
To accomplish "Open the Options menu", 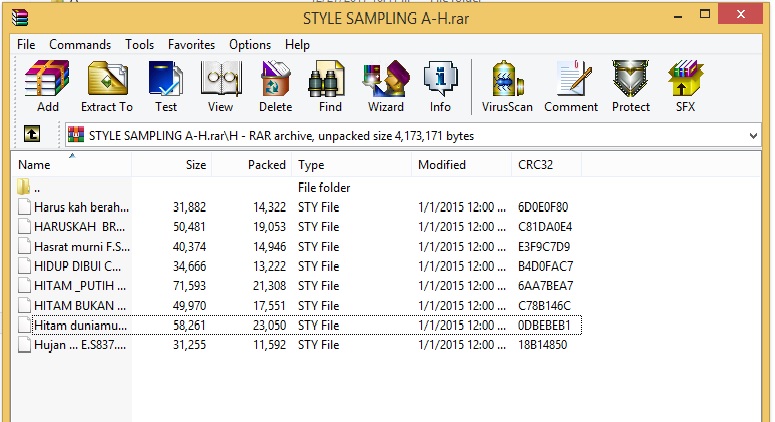I will [x=250, y=45].
